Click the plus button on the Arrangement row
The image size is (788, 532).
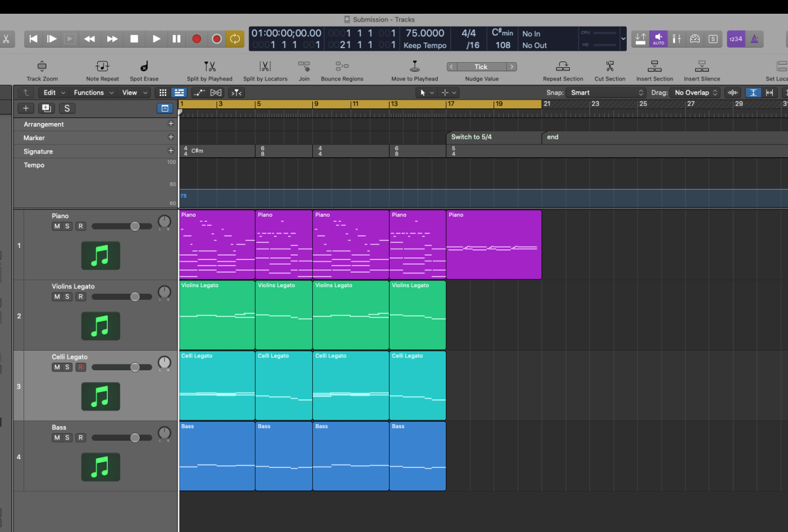(x=171, y=124)
